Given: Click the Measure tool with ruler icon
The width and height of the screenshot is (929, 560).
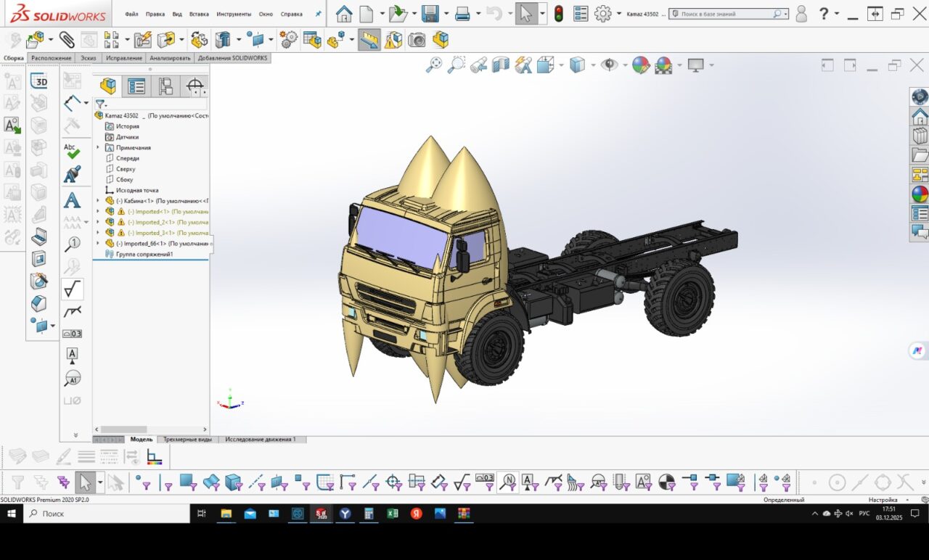Looking at the screenshot, I should click(369, 40).
